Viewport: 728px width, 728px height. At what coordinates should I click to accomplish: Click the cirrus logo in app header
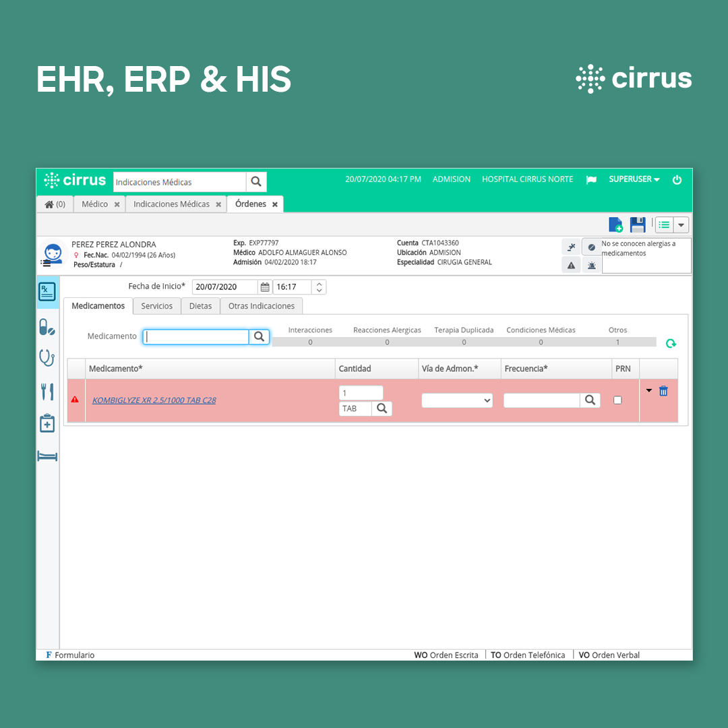pos(75,180)
